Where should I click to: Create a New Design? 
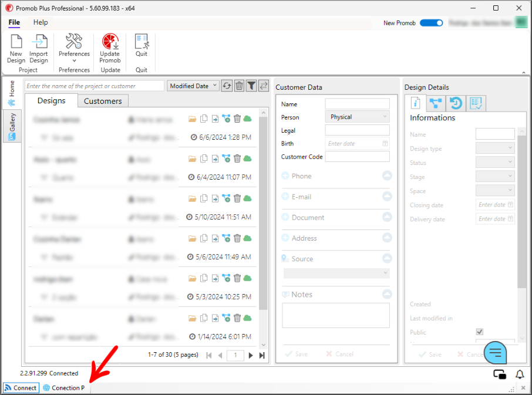pyautogui.click(x=16, y=49)
